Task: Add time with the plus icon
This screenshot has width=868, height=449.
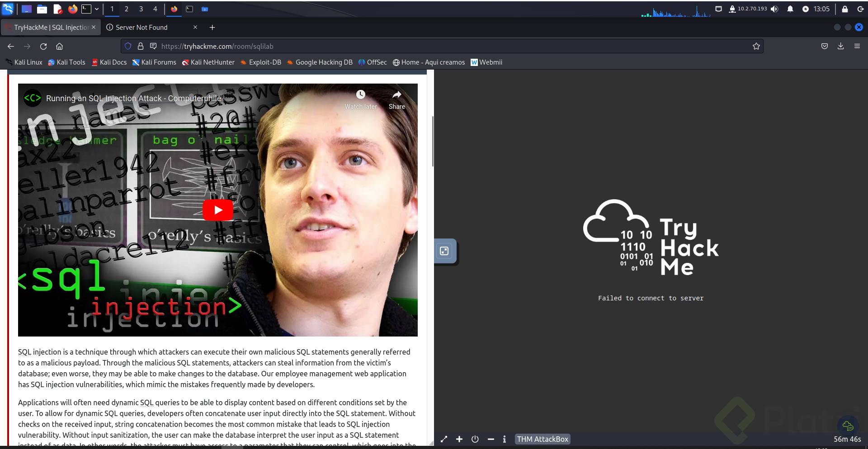Action: 459,439
